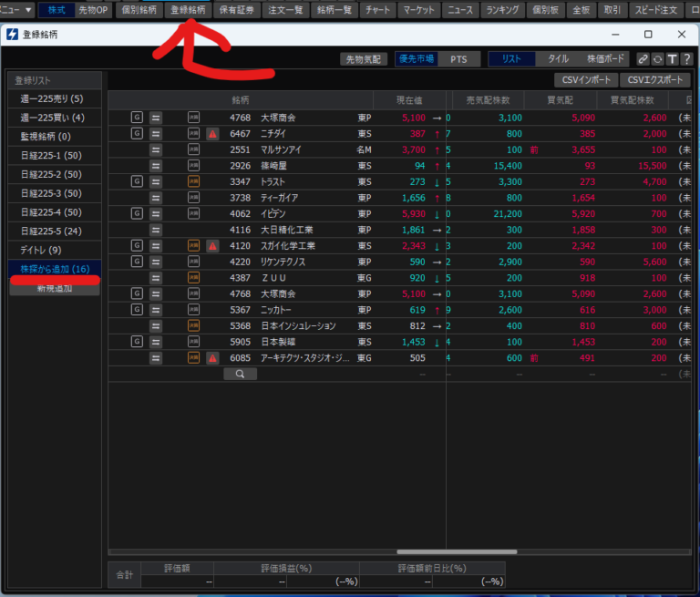Select the 優先市場 market toggle
The height and width of the screenshot is (597, 700).
(416, 59)
